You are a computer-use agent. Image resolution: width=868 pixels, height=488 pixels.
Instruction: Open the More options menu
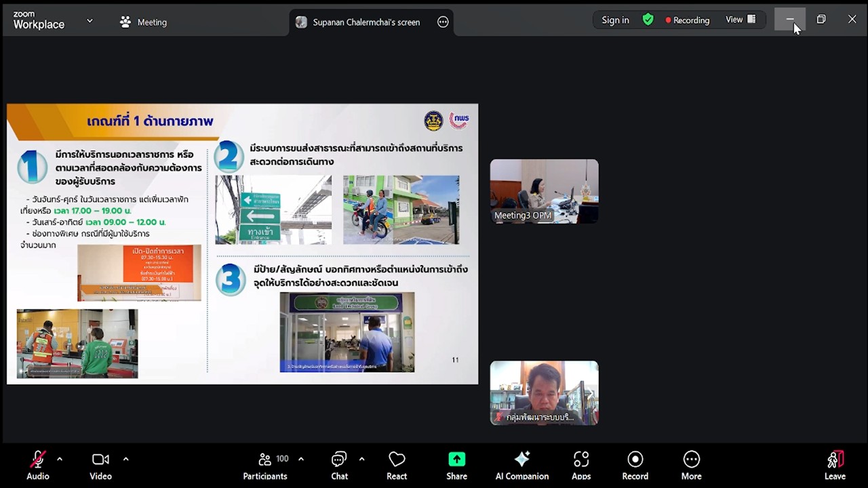click(691, 461)
